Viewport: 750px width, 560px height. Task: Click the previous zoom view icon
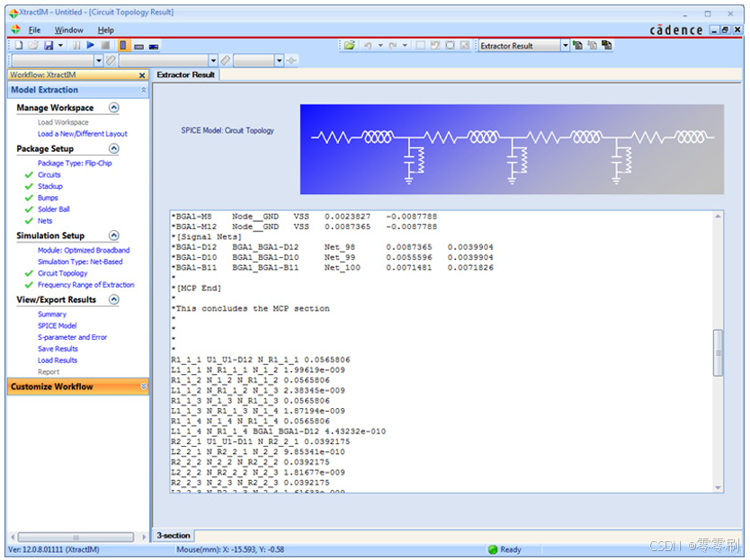[434, 46]
